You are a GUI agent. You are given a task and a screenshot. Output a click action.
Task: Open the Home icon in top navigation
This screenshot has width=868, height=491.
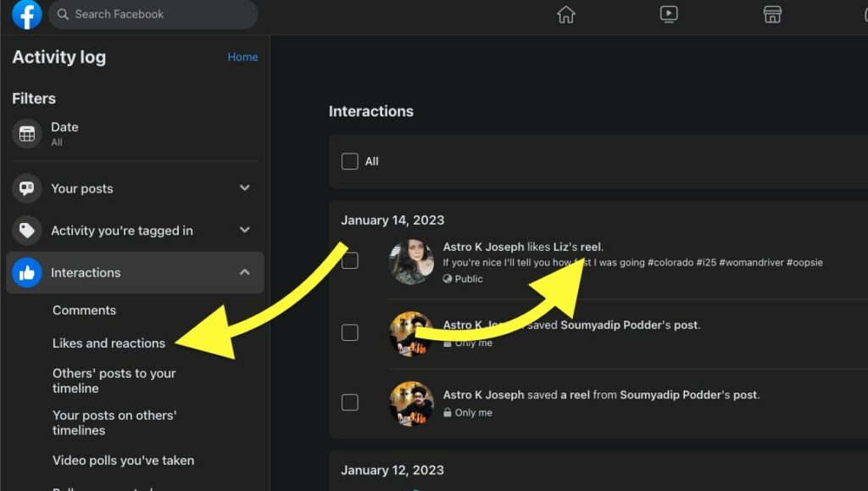click(565, 14)
